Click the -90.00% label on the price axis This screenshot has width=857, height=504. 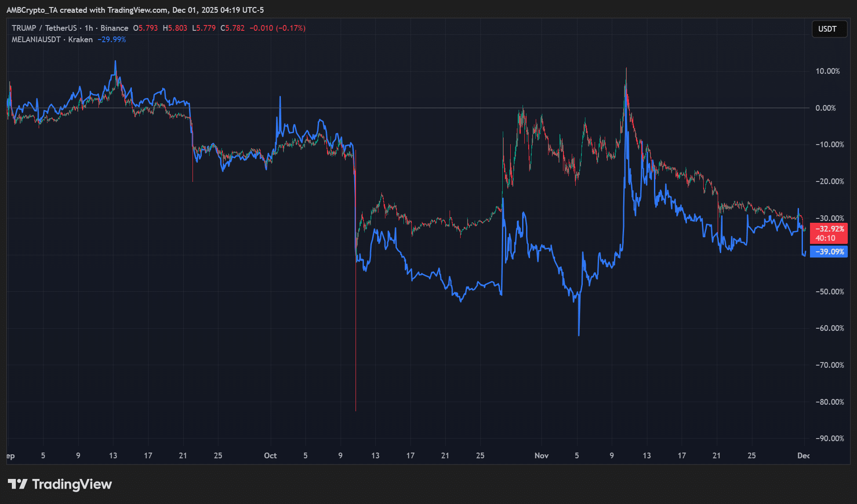[x=829, y=439]
